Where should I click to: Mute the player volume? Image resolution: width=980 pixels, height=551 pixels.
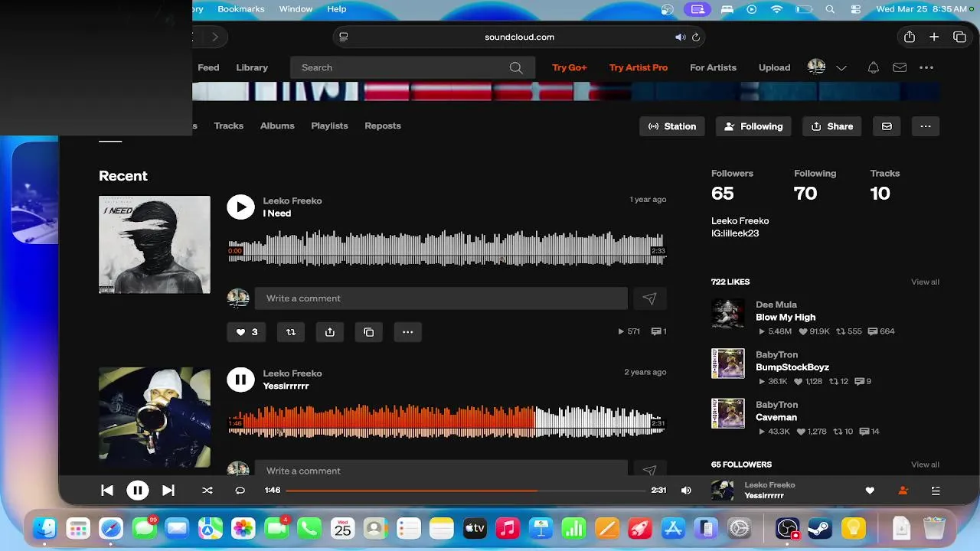[x=686, y=491]
